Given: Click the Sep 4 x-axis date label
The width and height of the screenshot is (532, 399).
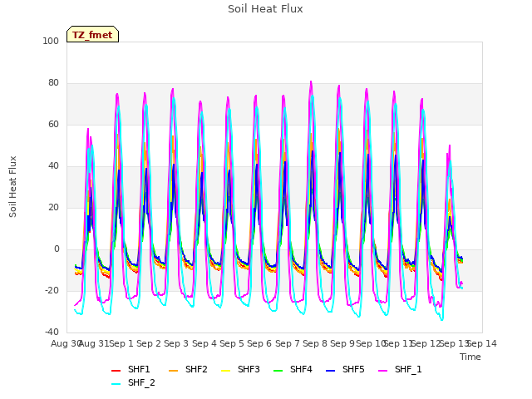Looking at the screenshot, I should pyautogui.click(x=204, y=343).
